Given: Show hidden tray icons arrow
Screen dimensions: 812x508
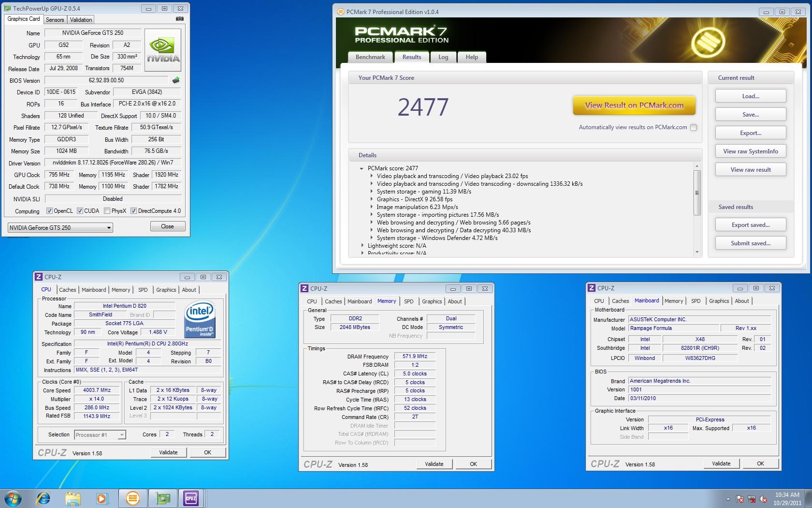Looking at the screenshot, I should pos(728,499).
